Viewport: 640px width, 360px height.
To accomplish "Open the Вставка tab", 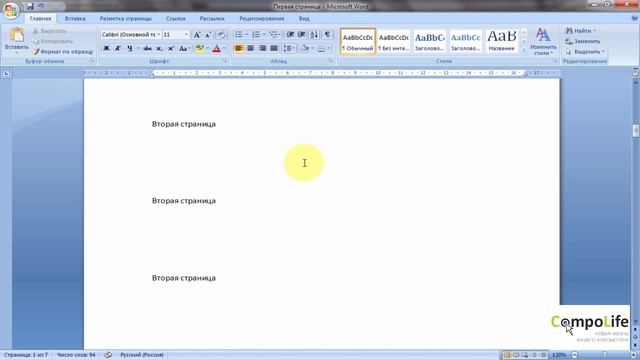I will (x=75, y=18).
